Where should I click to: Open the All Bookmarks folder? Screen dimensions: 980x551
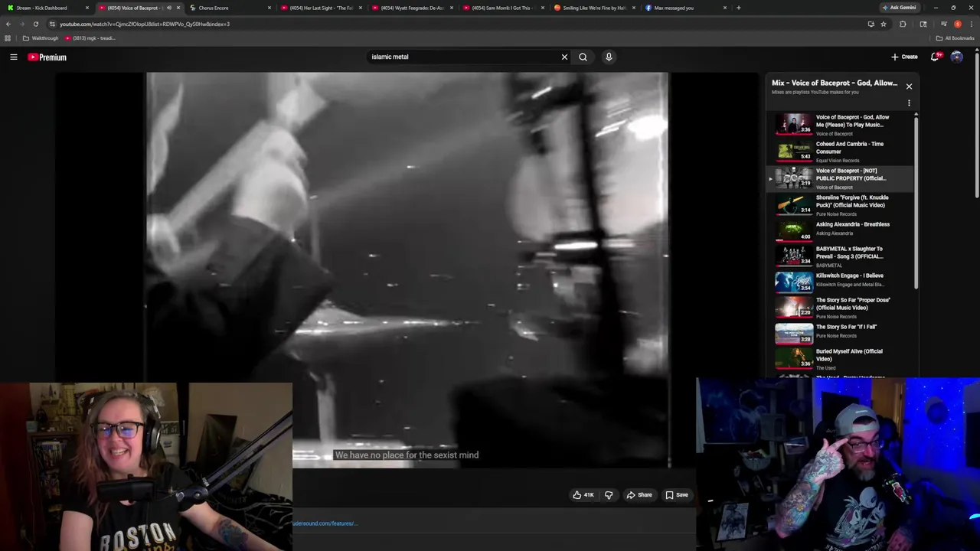[955, 38]
